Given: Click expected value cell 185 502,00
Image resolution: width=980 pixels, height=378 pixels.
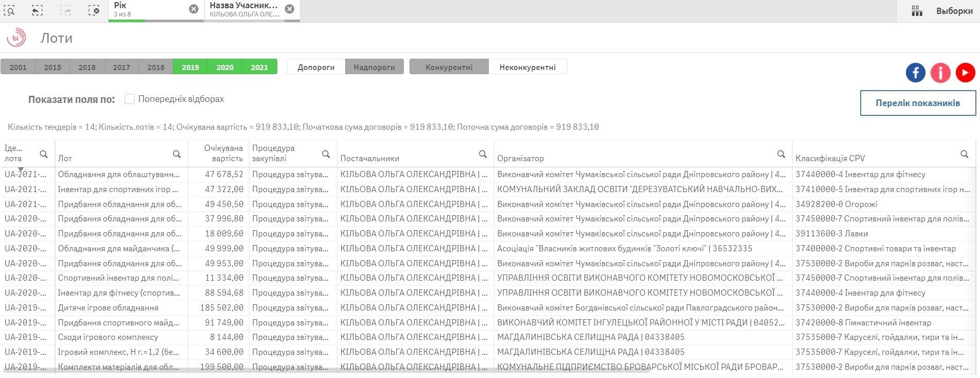Looking at the screenshot, I should pyautogui.click(x=219, y=307).
